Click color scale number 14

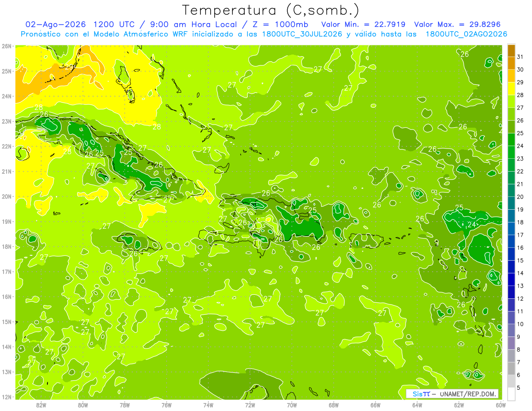[x=520, y=273]
